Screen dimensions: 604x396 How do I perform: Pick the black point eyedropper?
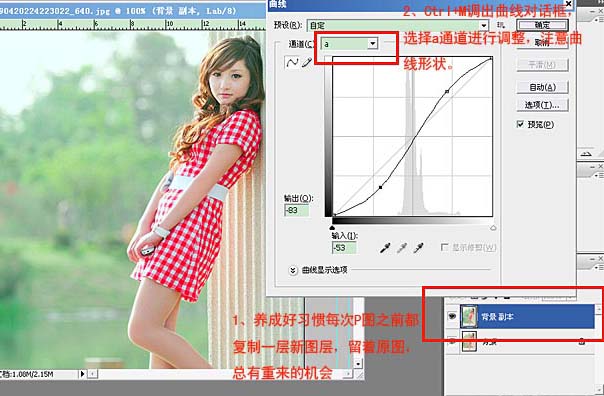click(x=385, y=248)
